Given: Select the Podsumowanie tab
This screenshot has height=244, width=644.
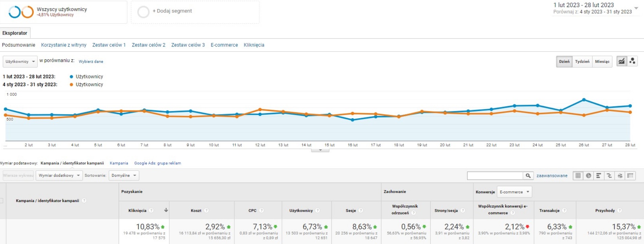Looking at the screenshot, I should pyautogui.click(x=19, y=45).
